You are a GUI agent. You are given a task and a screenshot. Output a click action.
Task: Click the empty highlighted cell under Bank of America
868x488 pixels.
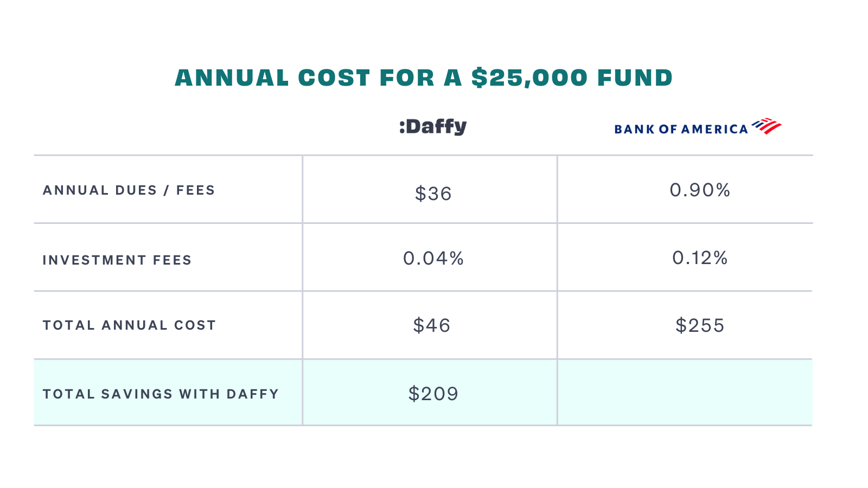[x=685, y=392]
